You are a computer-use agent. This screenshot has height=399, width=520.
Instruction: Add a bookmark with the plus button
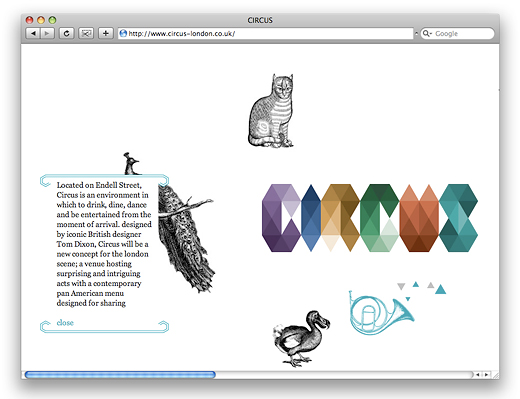point(106,33)
